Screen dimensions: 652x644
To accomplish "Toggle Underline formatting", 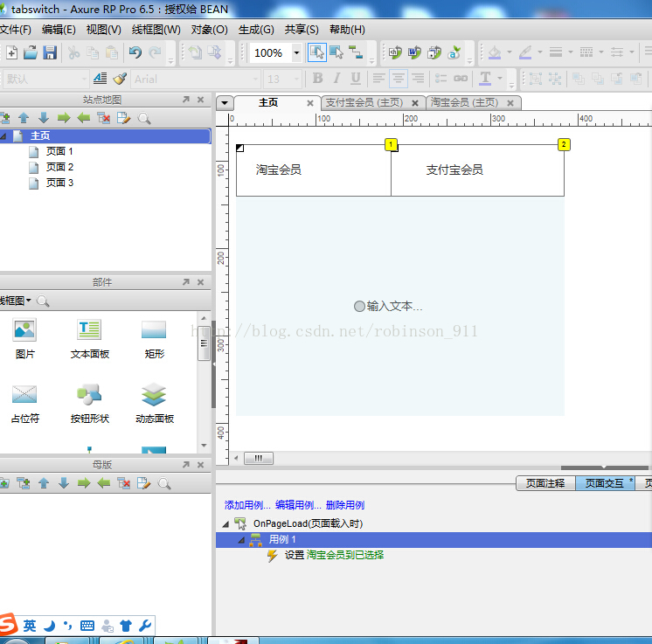I will [x=356, y=78].
